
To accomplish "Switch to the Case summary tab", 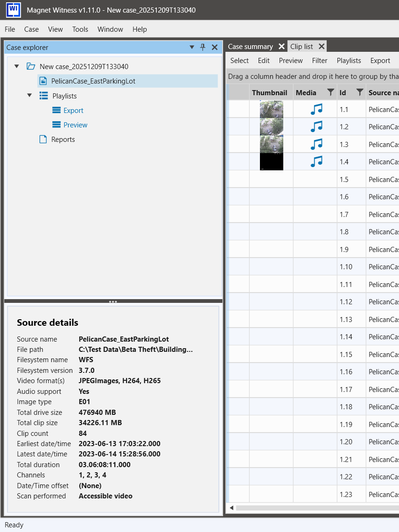I will point(251,46).
